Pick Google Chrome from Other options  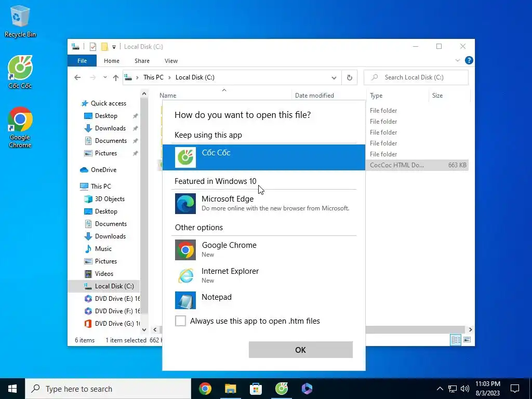pos(263,249)
